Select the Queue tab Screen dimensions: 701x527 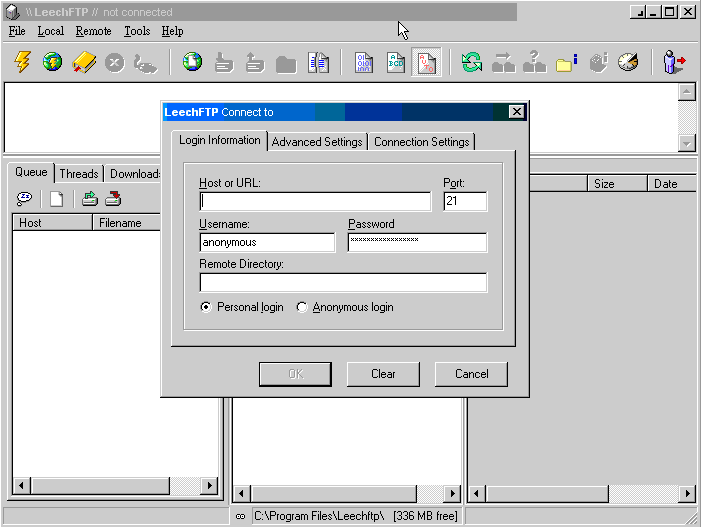tap(31, 172)
